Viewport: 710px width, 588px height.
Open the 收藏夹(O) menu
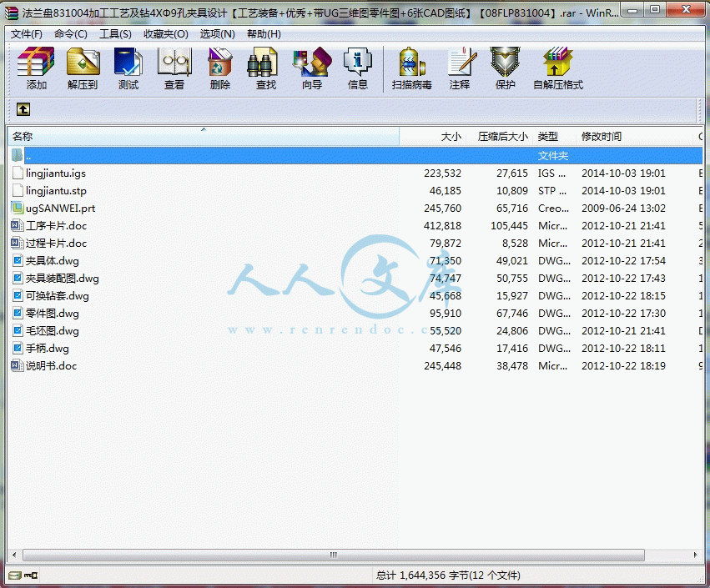pos(166,34)
